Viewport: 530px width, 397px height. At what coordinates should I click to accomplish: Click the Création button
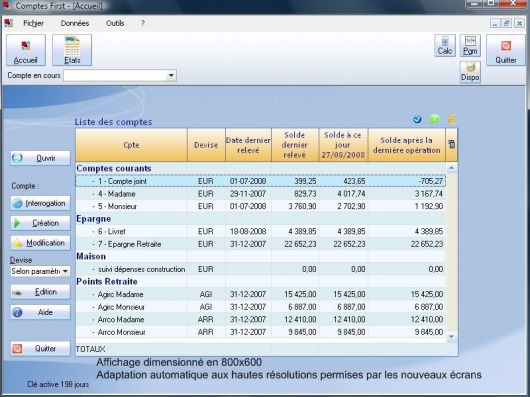pos(40,223)
